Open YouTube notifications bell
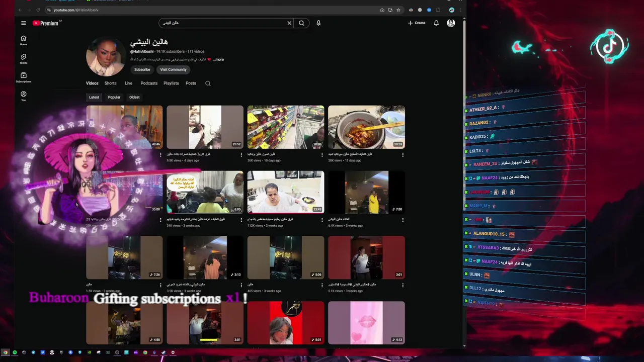The height and width of the screenshot is (362, 644). point(436,23)
